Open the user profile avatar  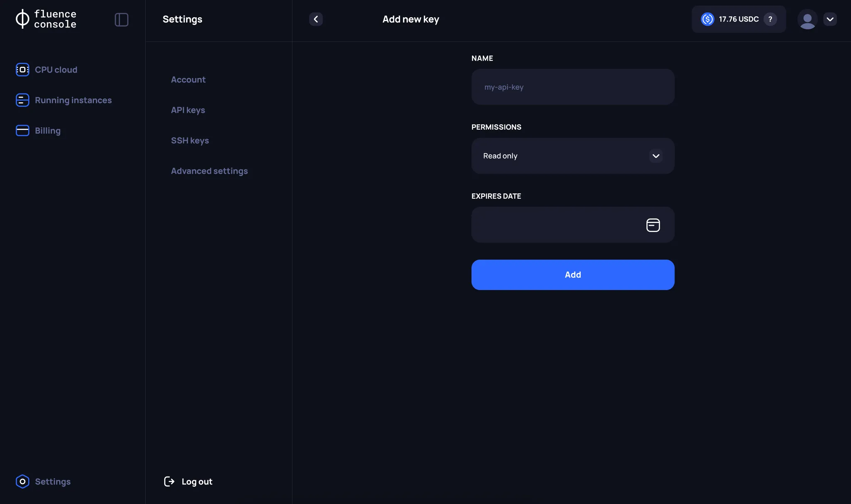point(807,19)
